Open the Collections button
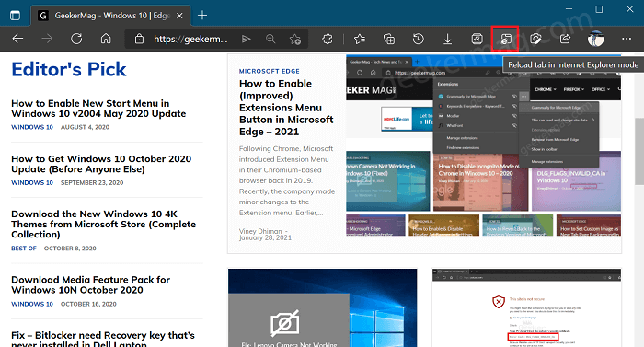 pyautogui.click(x=388, y=39)
